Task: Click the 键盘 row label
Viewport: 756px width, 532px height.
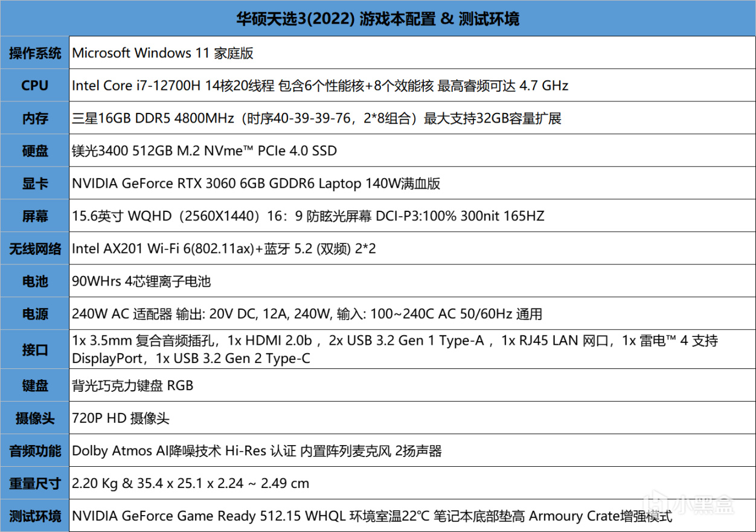Action: (35, 385)
